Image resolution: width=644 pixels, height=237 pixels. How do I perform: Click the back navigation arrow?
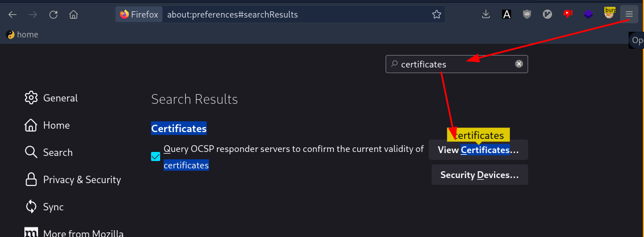tap(12, 15)
